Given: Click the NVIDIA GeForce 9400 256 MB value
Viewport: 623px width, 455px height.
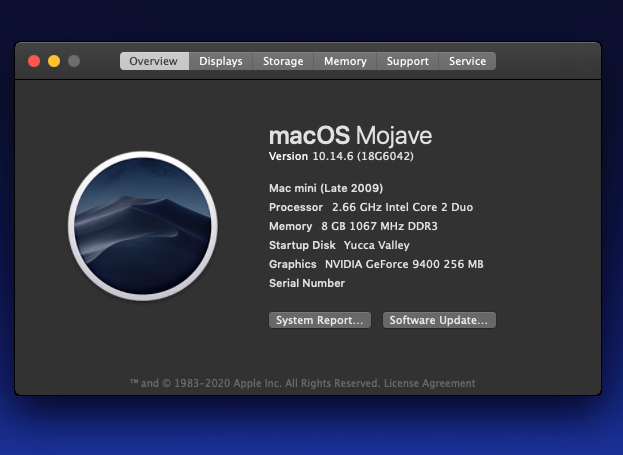Looking at the screenshot, I should pos(404,265).
